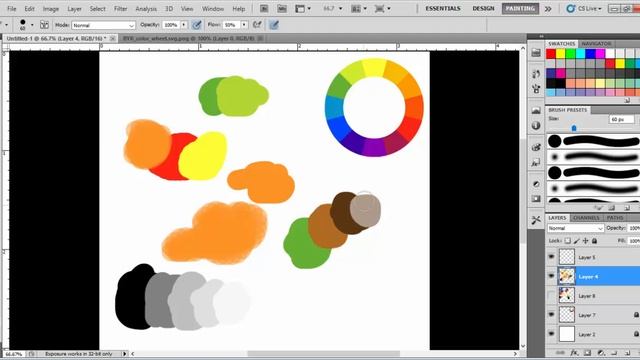The height and width of the screenshot is (360, 640).
Task: Pick the pure red swatch in Swatches
Action: (x=551, y=53)
